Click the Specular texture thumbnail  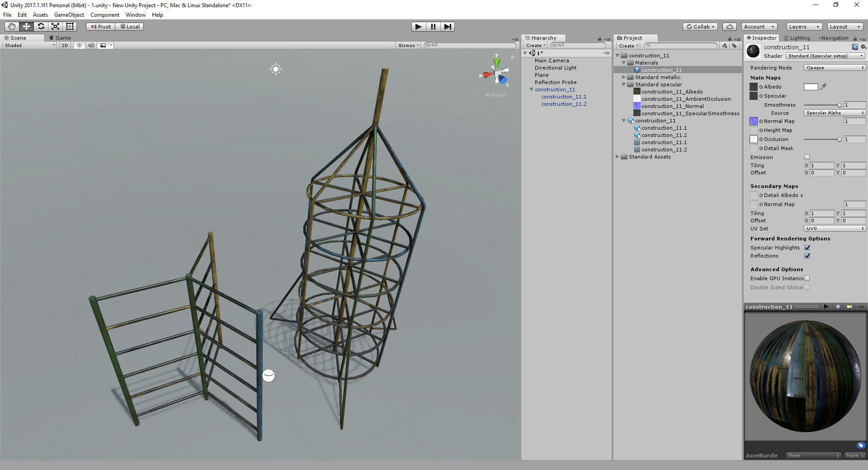coord(754,96)
